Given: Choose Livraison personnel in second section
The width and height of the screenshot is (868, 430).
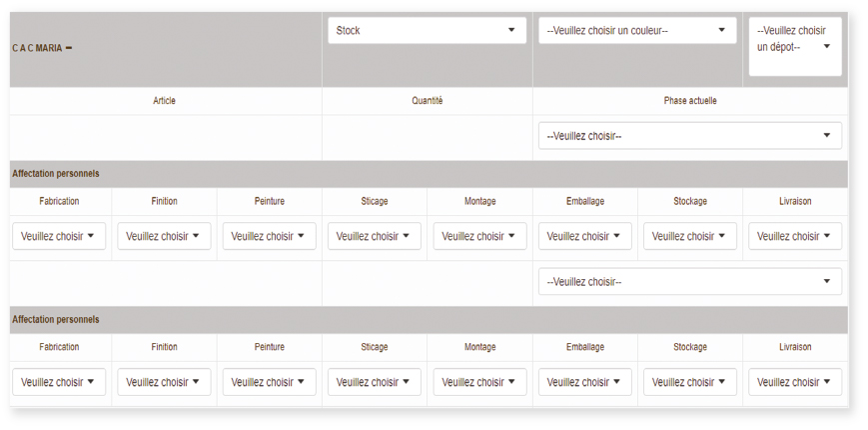Looking at the screenshot, I should click(x=795, y=382).
